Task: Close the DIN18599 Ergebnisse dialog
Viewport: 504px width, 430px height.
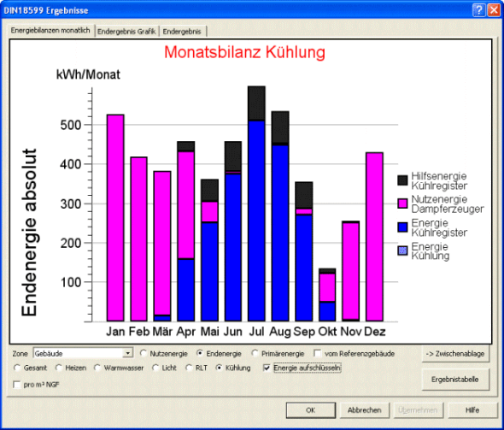Action: 493,10
